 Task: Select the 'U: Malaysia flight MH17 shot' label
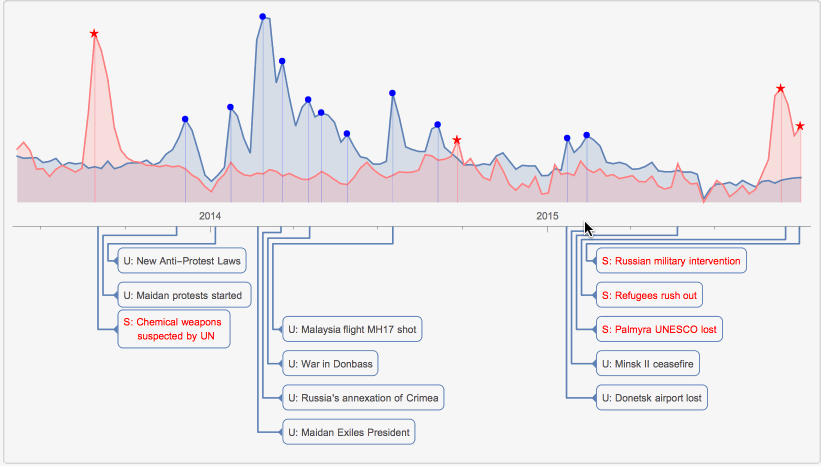click(x=352, y=329)
